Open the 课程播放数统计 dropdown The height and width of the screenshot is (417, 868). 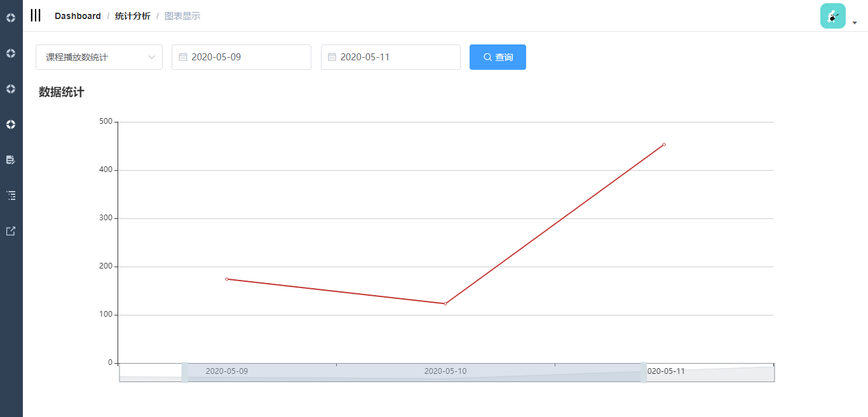tap(99, 57)
